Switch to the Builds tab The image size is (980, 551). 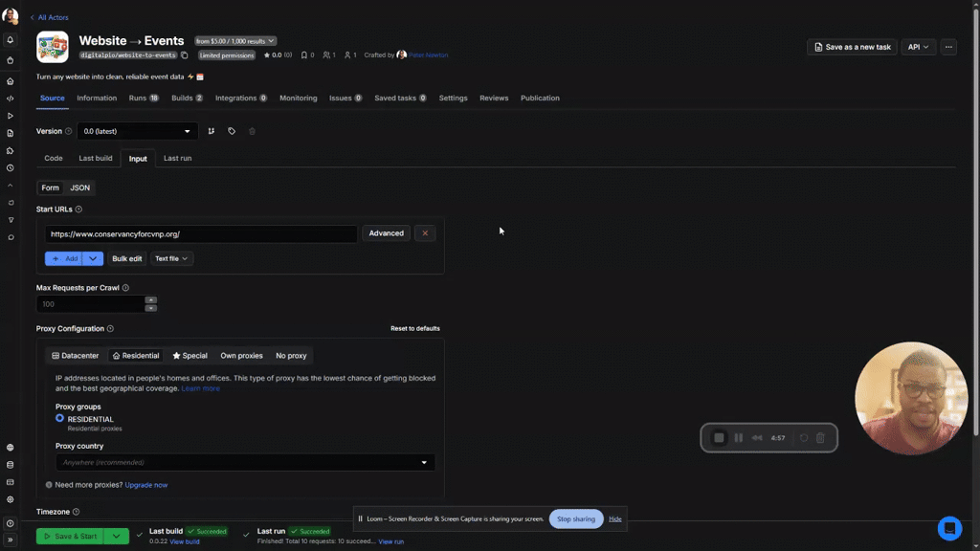(187, 99)
